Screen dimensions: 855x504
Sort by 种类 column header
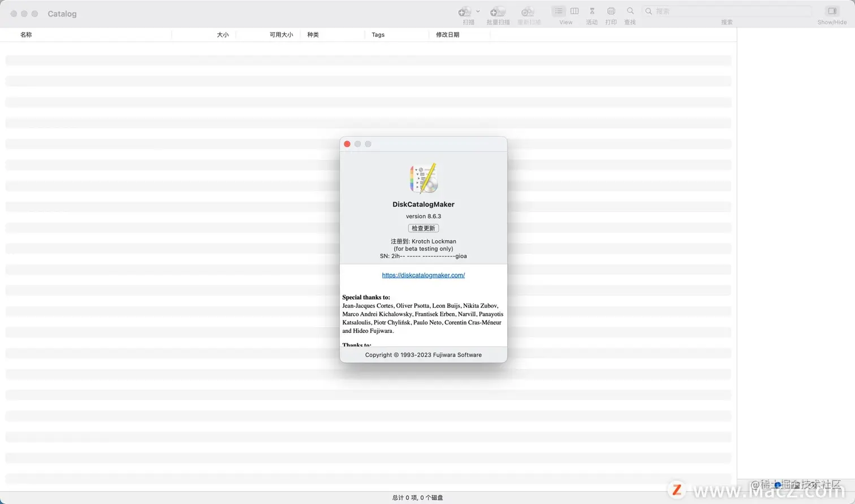click(x=313, y=34)
